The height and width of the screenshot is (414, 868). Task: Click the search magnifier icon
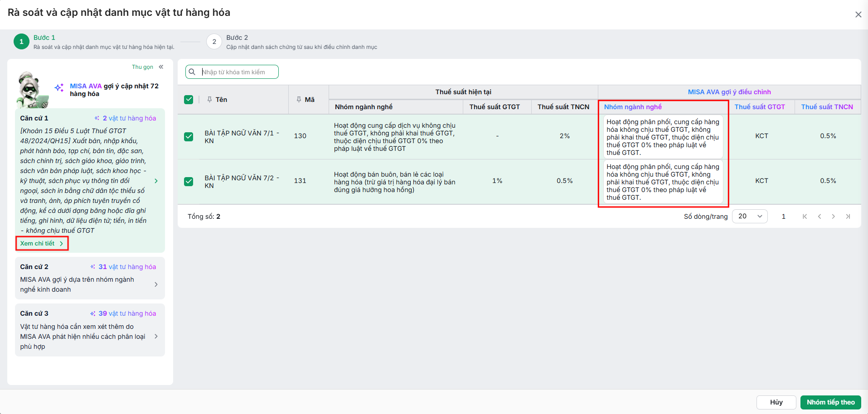[x=192, y=72]
